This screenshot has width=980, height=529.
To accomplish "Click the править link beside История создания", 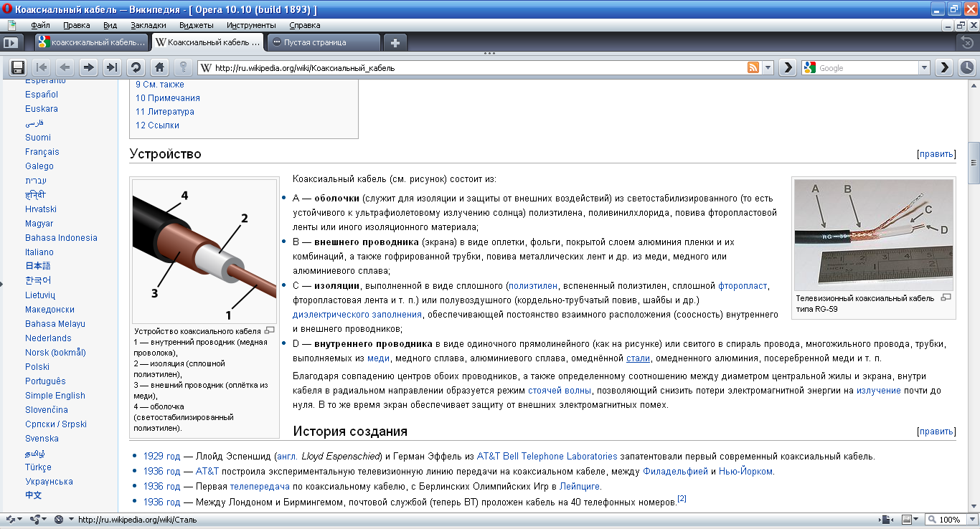I will pyautogui.click(x=936, y=432).
